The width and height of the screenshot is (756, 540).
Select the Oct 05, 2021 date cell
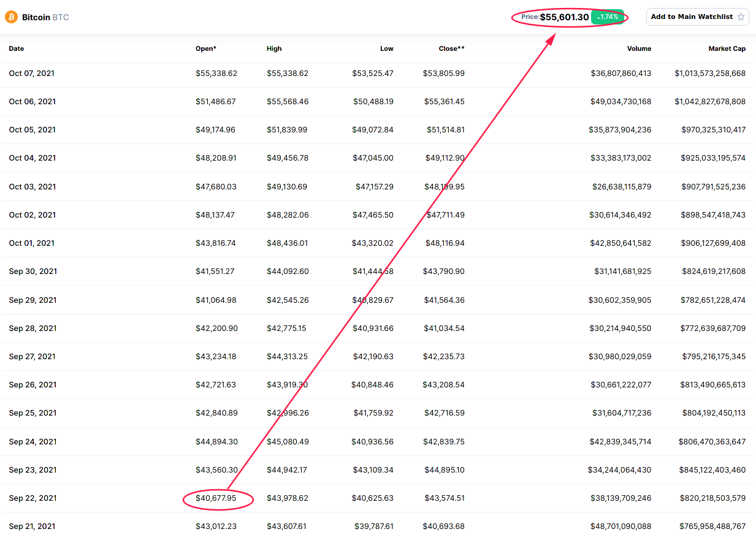32,129
